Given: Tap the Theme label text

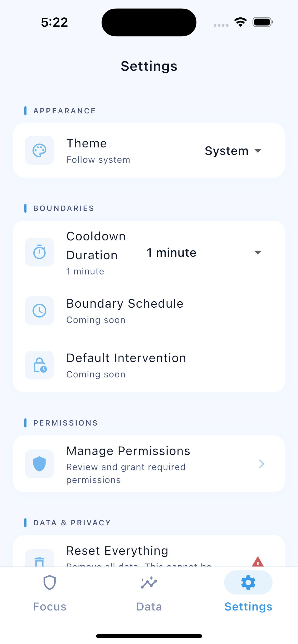Looking at the screenshot, I should (x=87, y=143).
